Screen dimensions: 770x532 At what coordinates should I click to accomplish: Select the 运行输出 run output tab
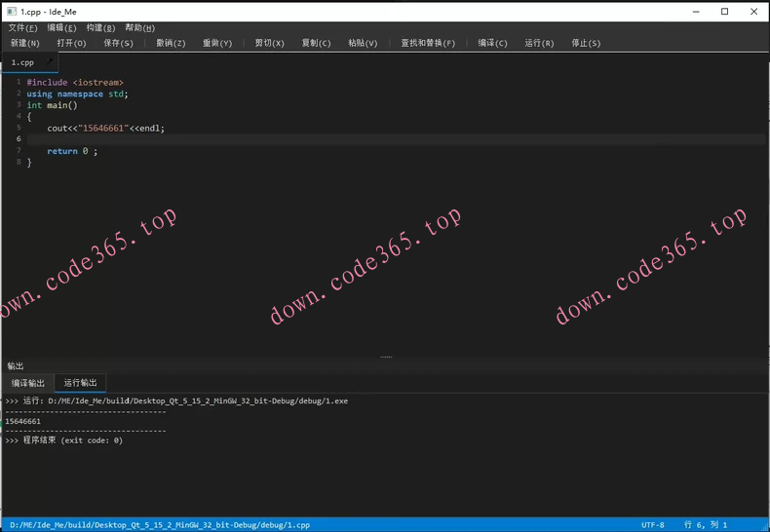click(81, 383)
